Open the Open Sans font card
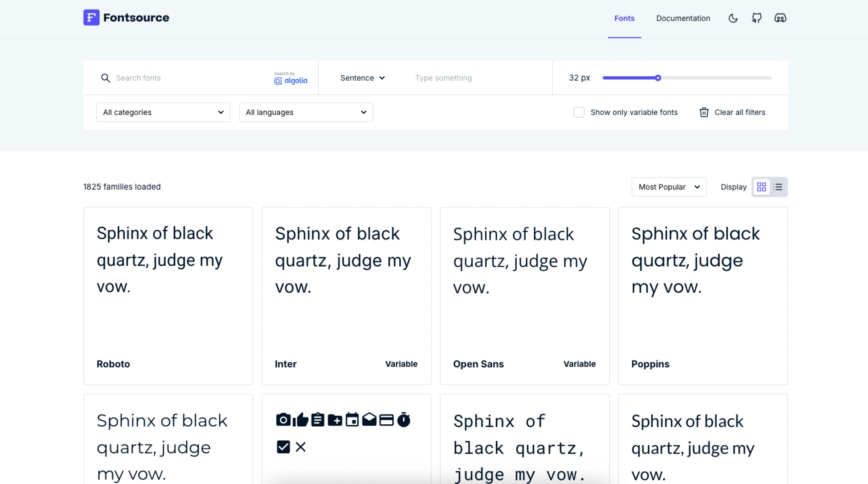 click(525, 296)
